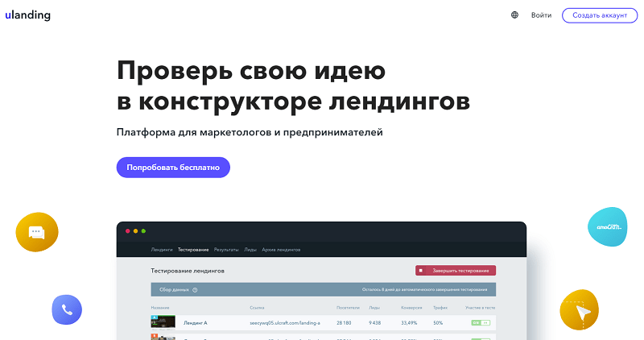Click the Название column header

(x=160, y=308)
